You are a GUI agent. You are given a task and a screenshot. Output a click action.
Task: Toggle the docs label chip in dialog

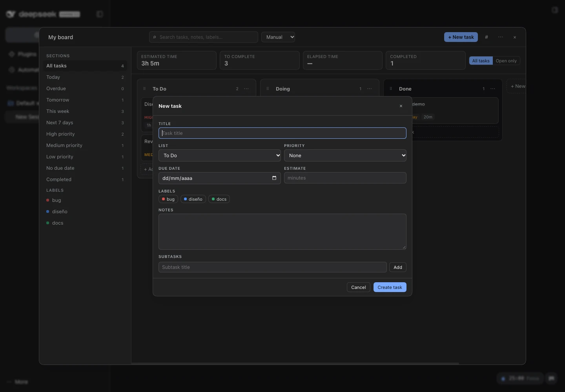(x=219, y=199)
